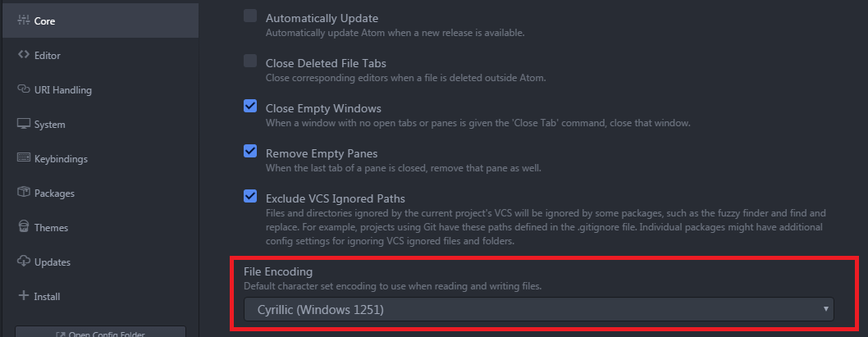This screenshot has height=337, width=868.
Task: Check the Close Deleted File Tabs box
Action: pyautogui.click(x=250, y=61)
